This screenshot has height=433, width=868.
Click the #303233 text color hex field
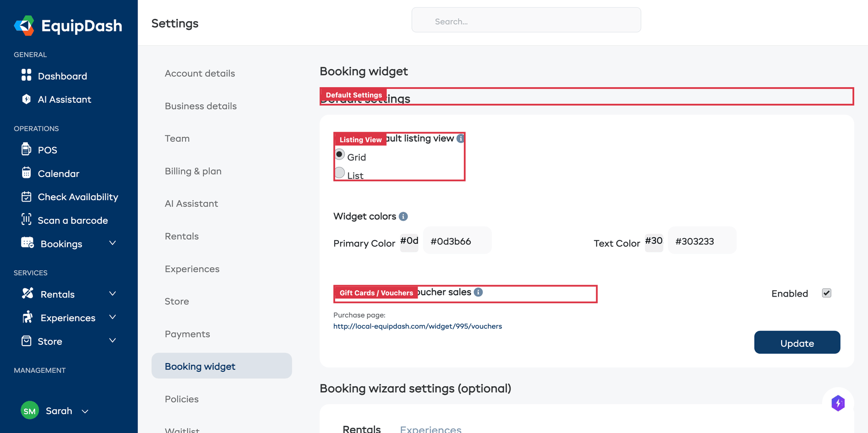[702, 241]
